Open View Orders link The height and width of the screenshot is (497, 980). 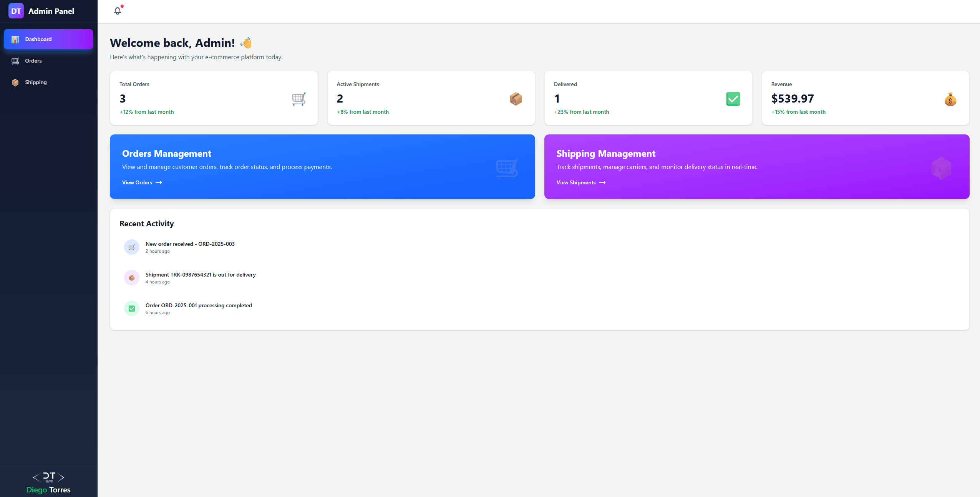click(137, 182)
